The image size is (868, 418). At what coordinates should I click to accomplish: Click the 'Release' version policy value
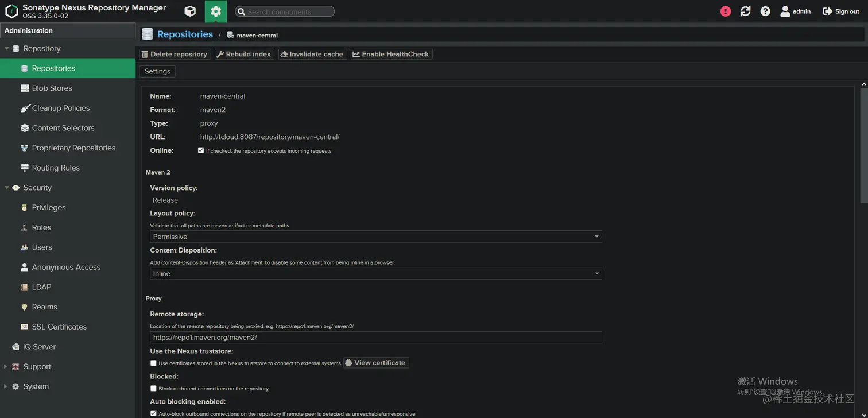[165, 200]
